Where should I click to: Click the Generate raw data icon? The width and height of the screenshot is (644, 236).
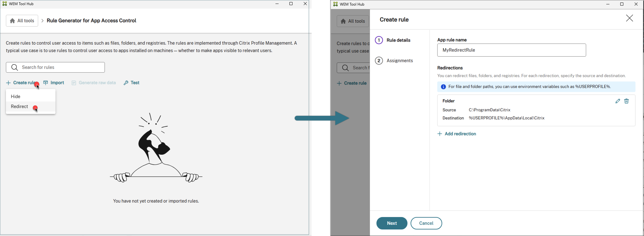tap(74, 83)
